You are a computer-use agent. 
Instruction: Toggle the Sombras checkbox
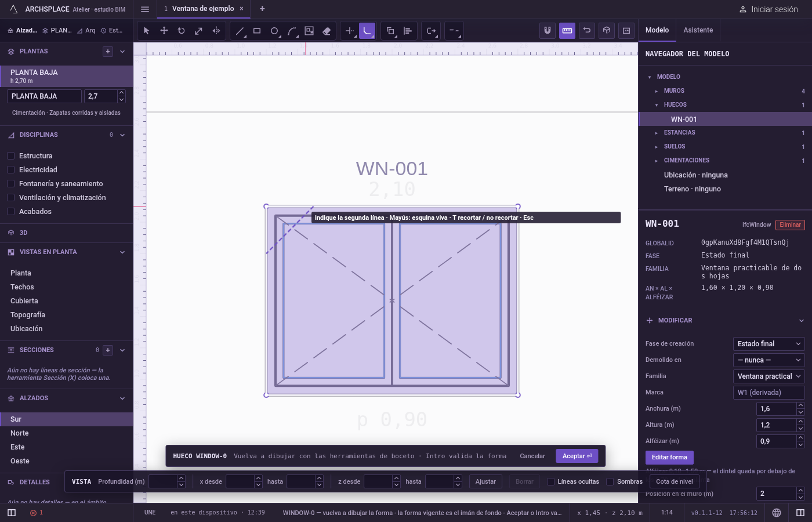[610, 481]
